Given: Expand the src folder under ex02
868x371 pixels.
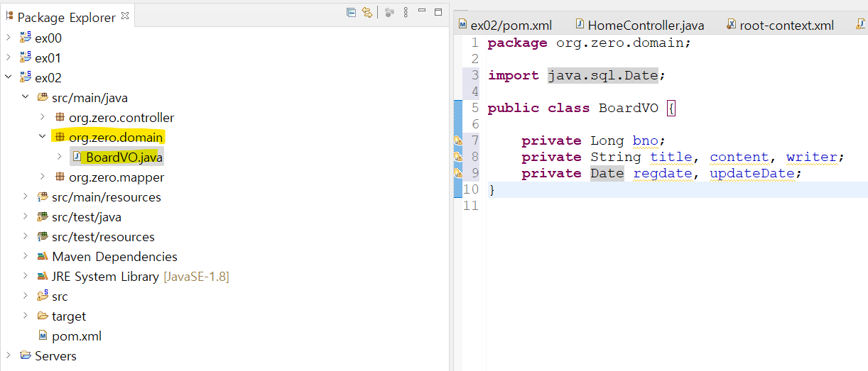Looking at the screenshot, I should (x=26, y=296).
